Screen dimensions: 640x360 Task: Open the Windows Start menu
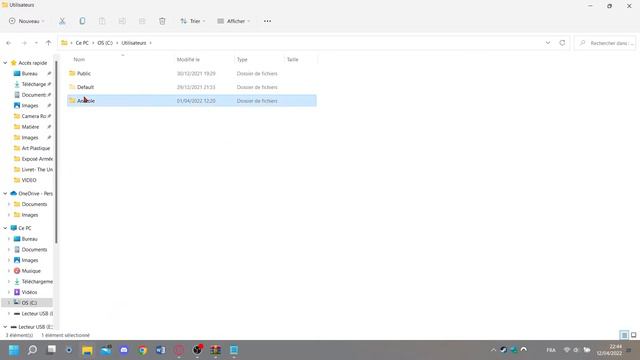click(x=14, y=350)
